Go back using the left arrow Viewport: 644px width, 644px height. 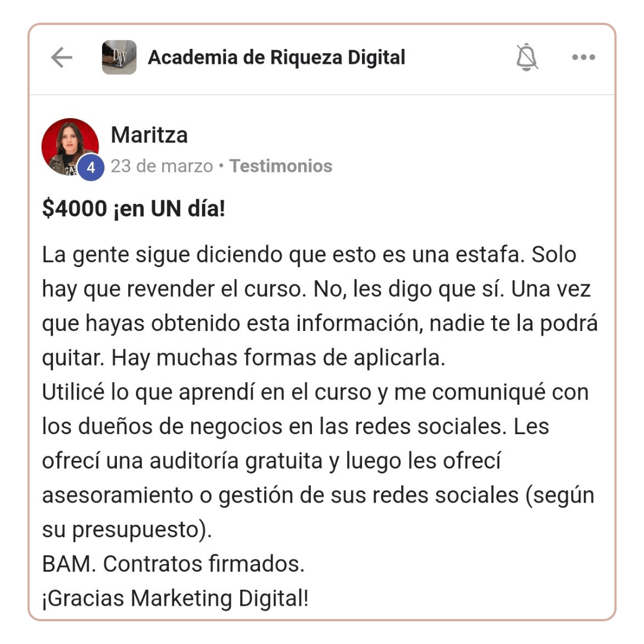point(61,57)
